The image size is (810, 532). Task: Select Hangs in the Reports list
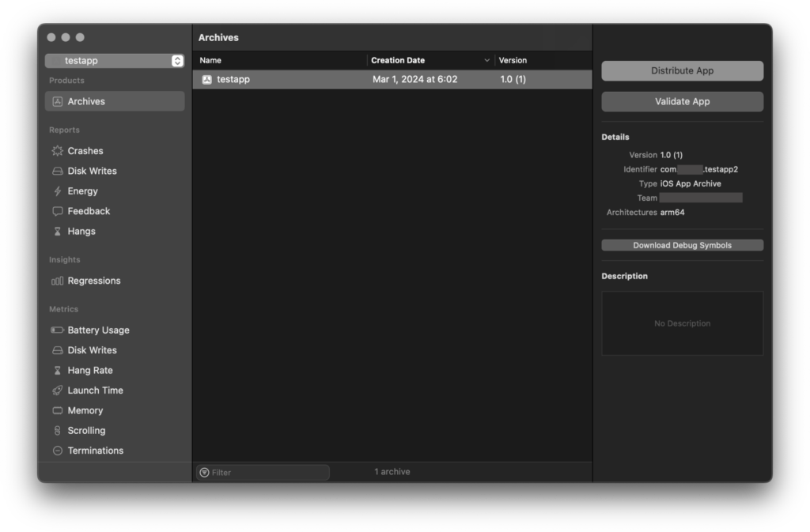(x=115, y=232)
